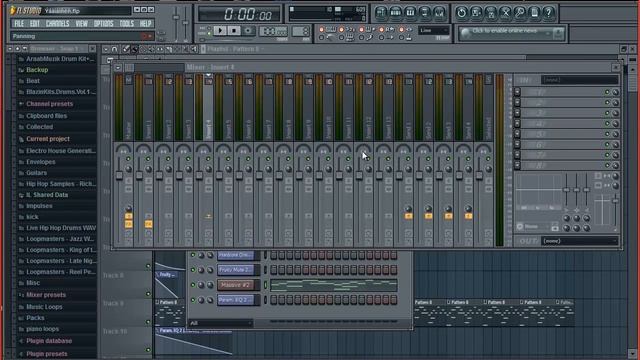Click the notebook project info icon

(x=534, y=13)
